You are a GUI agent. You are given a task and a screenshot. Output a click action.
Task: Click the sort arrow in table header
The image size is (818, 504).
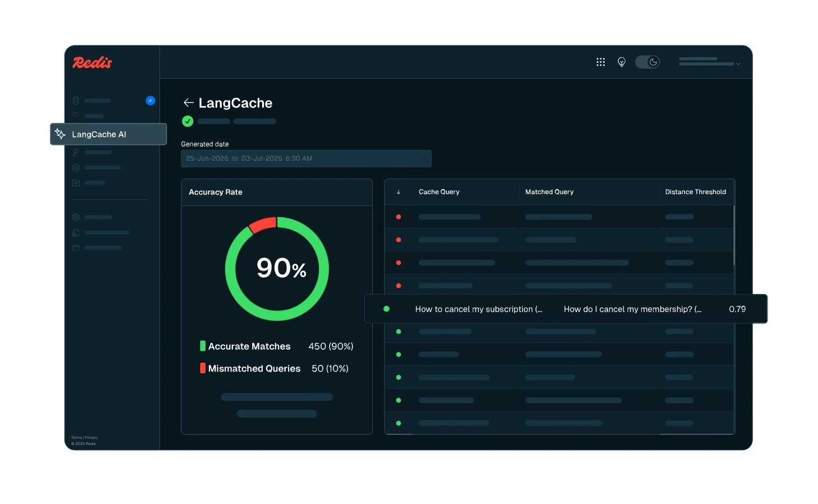[399, 192]
